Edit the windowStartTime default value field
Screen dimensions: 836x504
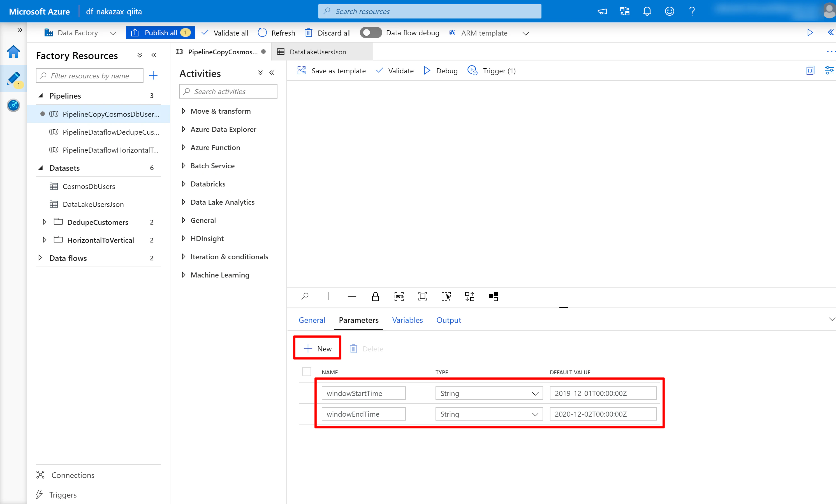click(603, 393)
